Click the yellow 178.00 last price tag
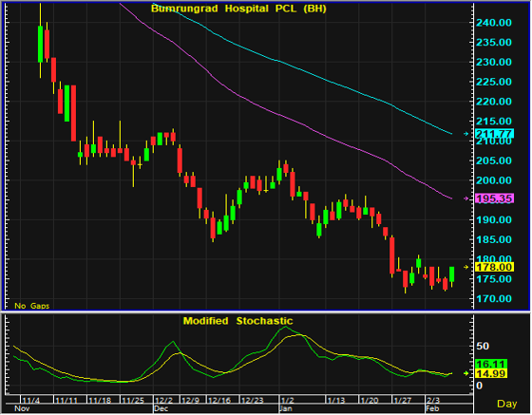Image resolution: width=532 pixels, height=415 pixels. (495, 267)
